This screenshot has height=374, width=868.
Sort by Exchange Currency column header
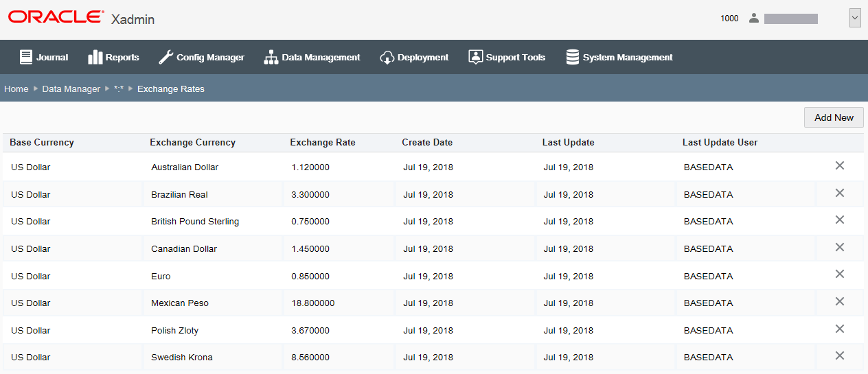point(192,142)
